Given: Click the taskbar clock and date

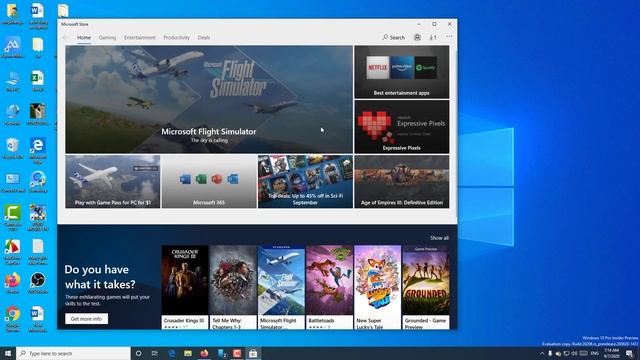Looking at the screenshot, I should click(611, 353).
